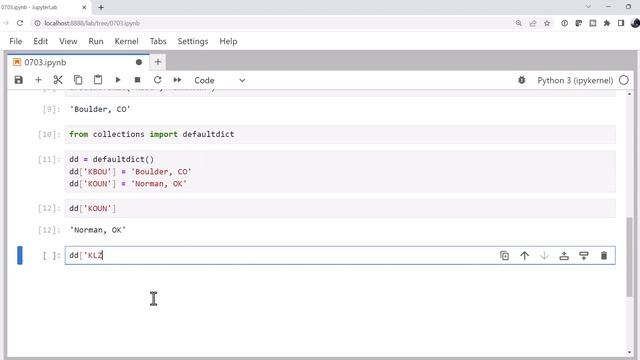The width and height of the screenshot is (640, 360).
Task: Move the active cell up
Action: (524, 256)
